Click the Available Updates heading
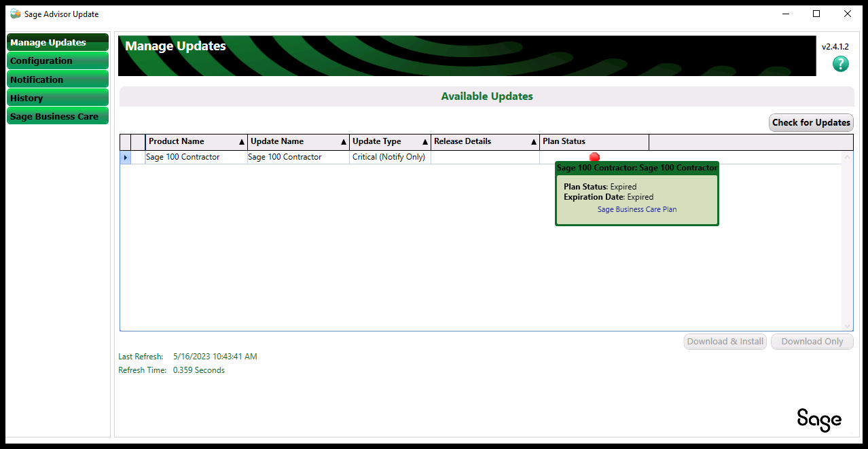868x449 pixels. pos(487,96)
